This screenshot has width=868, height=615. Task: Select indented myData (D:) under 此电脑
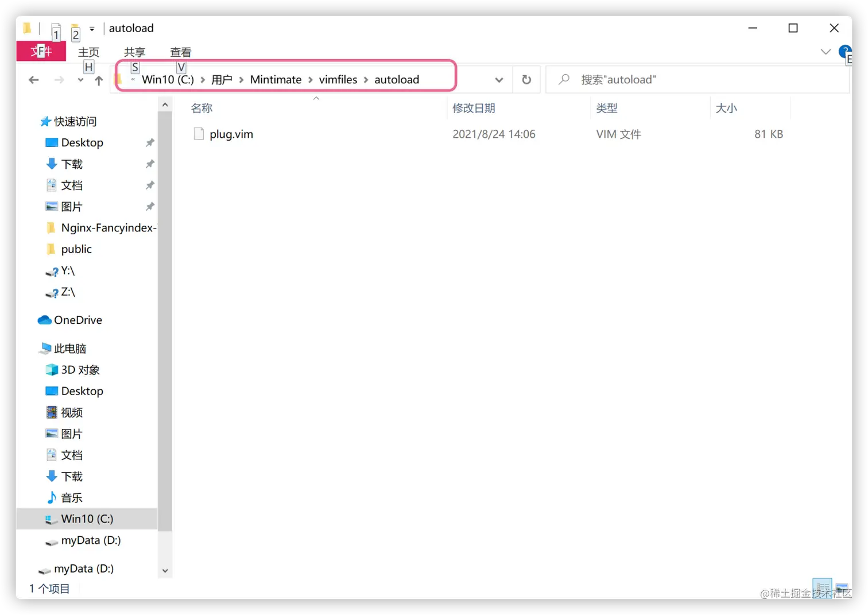click(91, 540)
